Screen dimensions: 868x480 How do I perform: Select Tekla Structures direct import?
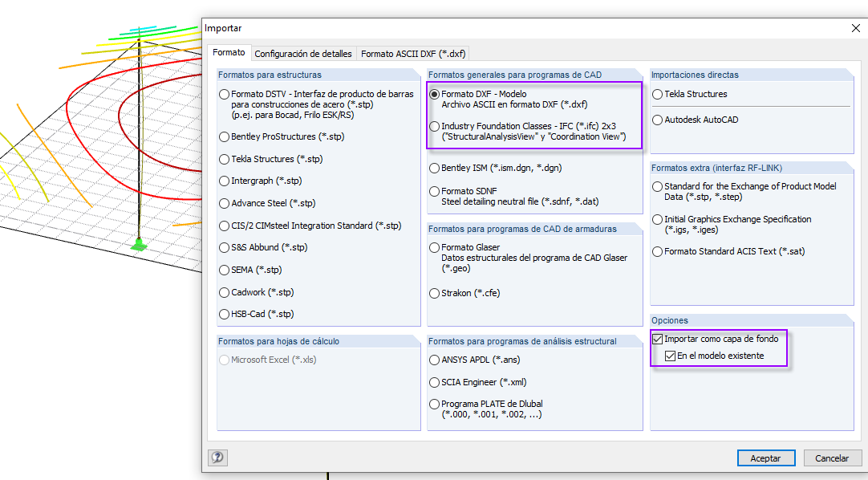658,94
